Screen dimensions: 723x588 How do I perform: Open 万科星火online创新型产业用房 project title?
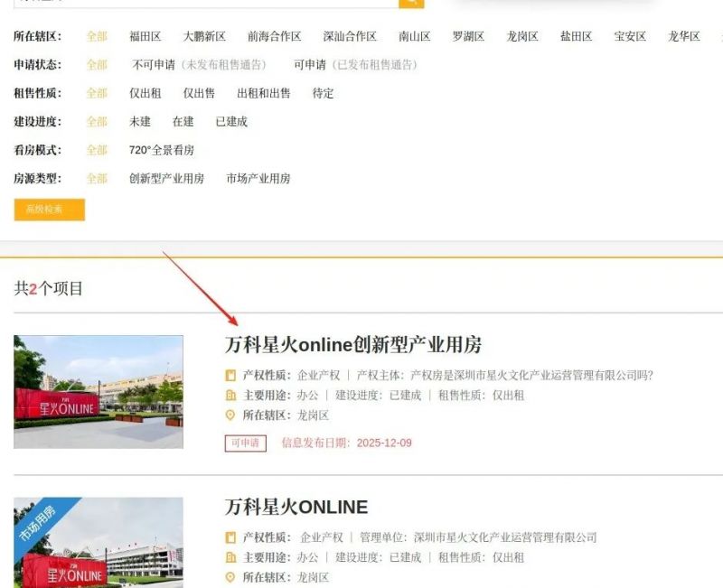click(352, 344)
